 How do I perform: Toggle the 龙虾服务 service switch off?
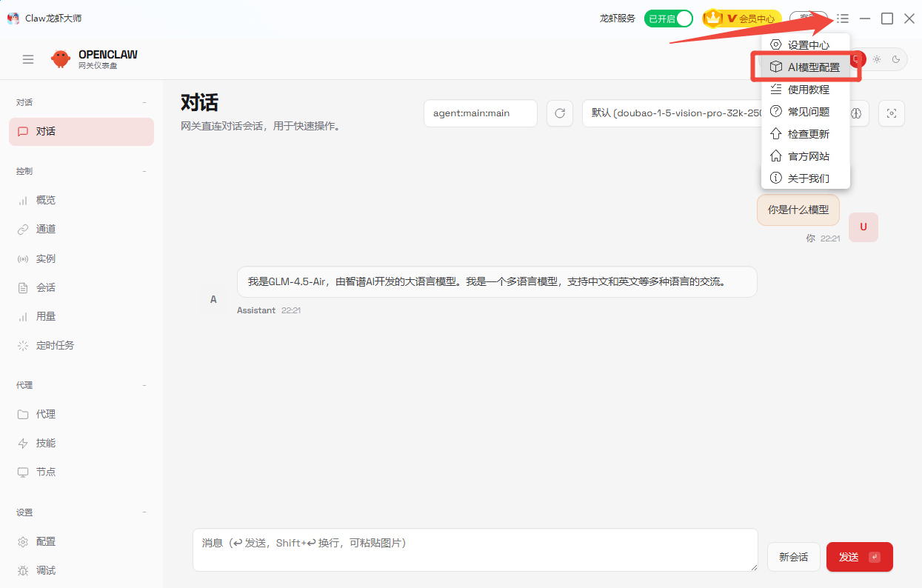coord(668,18)
